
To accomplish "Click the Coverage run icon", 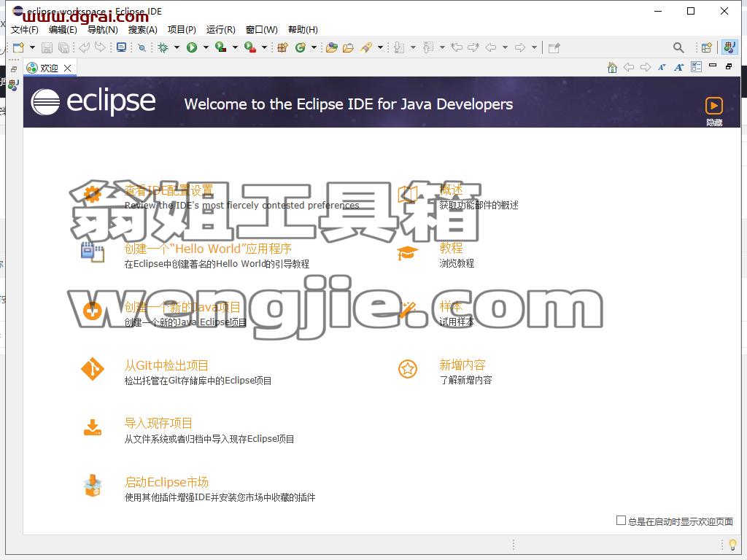I will (x=220, y=47).
